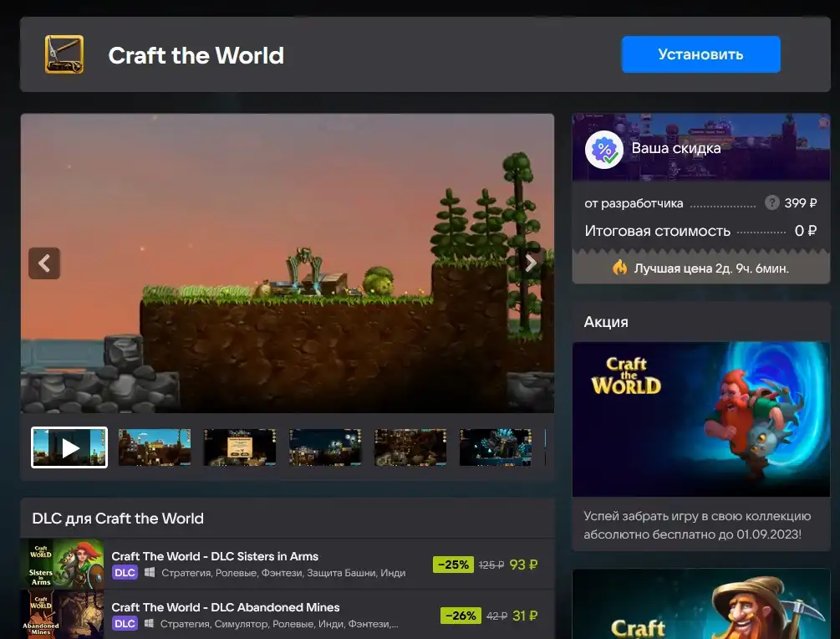Screen dimensions: 840x639
Task: Click the Итоговая стоимость total row
Action: click(700, 231)
